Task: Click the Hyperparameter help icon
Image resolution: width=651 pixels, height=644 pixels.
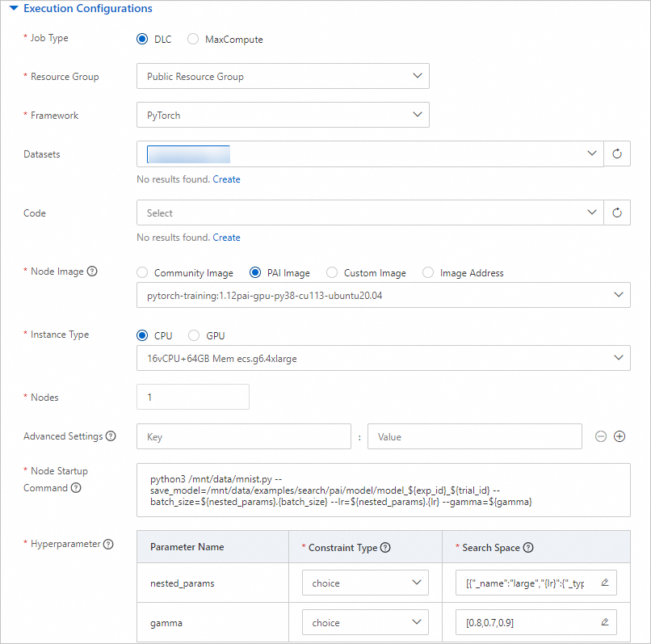Action: 107,544
